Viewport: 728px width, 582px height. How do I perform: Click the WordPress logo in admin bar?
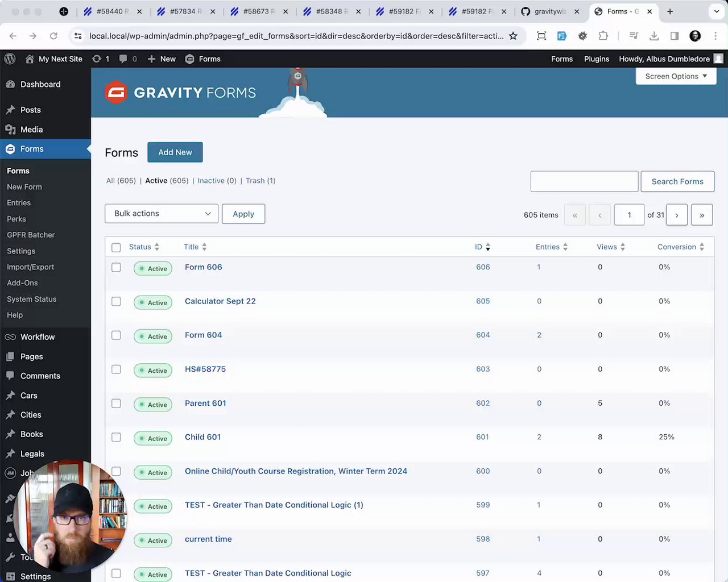(10, 59)
